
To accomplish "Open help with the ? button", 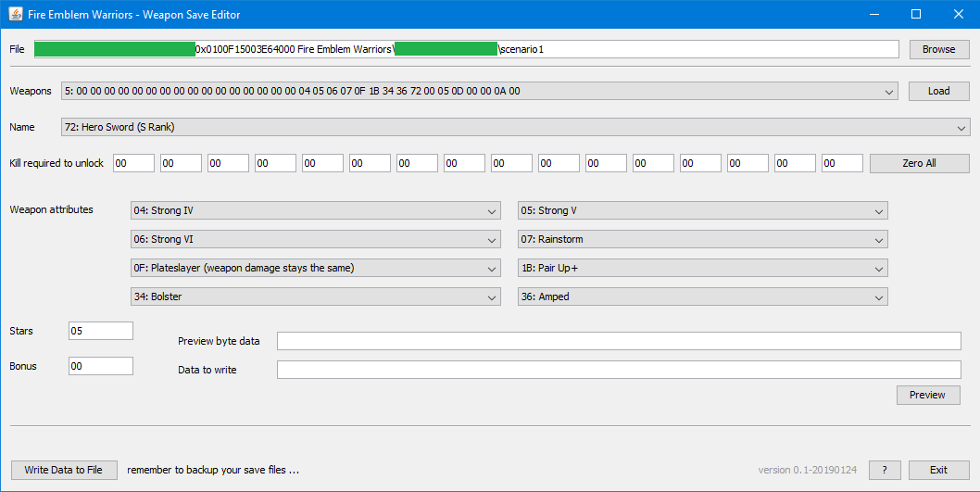I will (x=885, y=470).
